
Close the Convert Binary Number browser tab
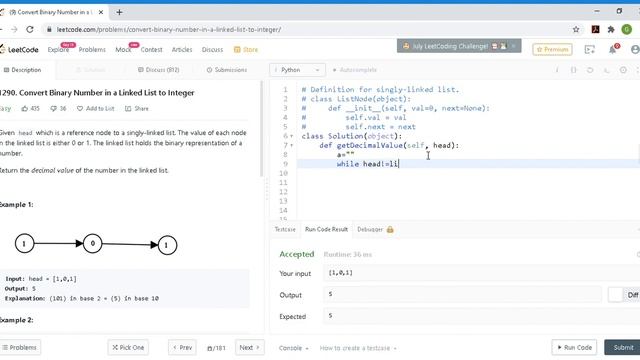tap(101, 12)
